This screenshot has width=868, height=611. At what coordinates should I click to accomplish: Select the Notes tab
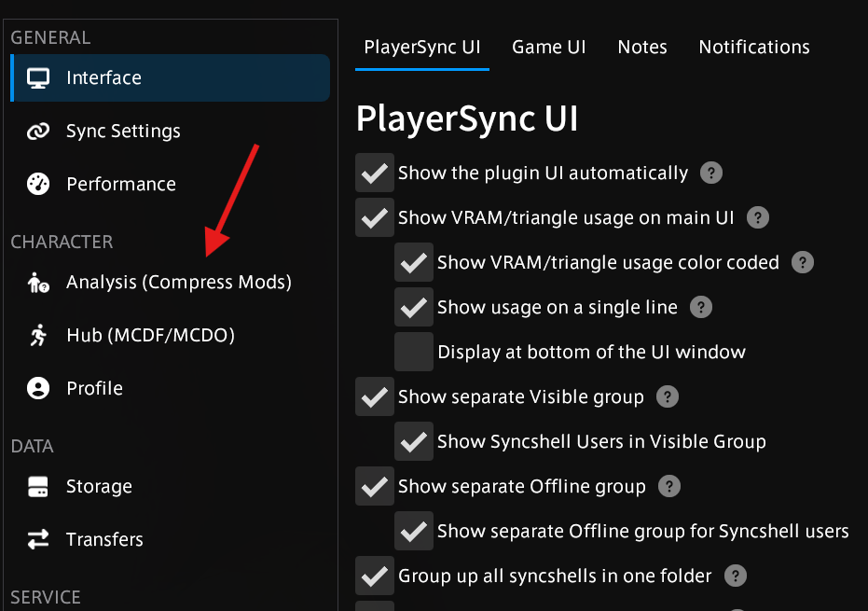[x=642, y=48]
